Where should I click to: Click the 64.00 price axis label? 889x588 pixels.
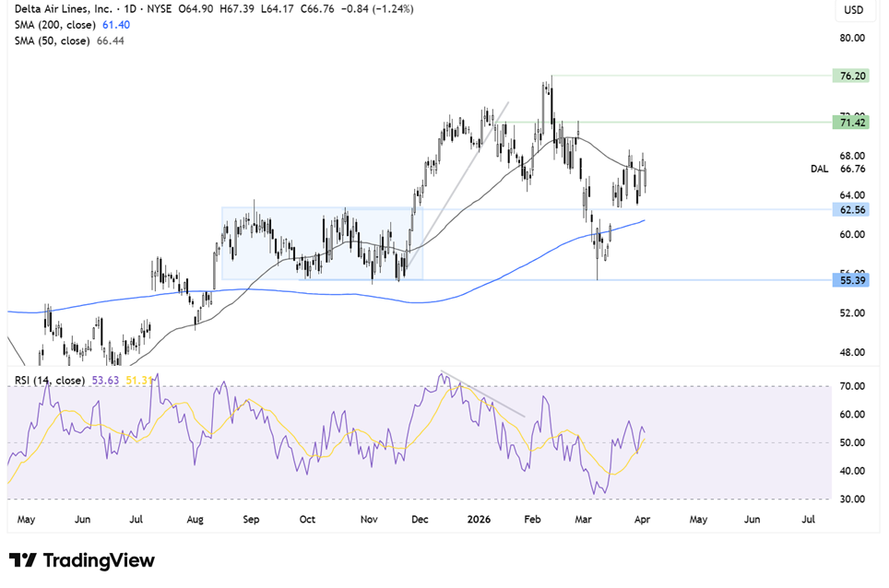pyautogui.click(x=853, y=194)
